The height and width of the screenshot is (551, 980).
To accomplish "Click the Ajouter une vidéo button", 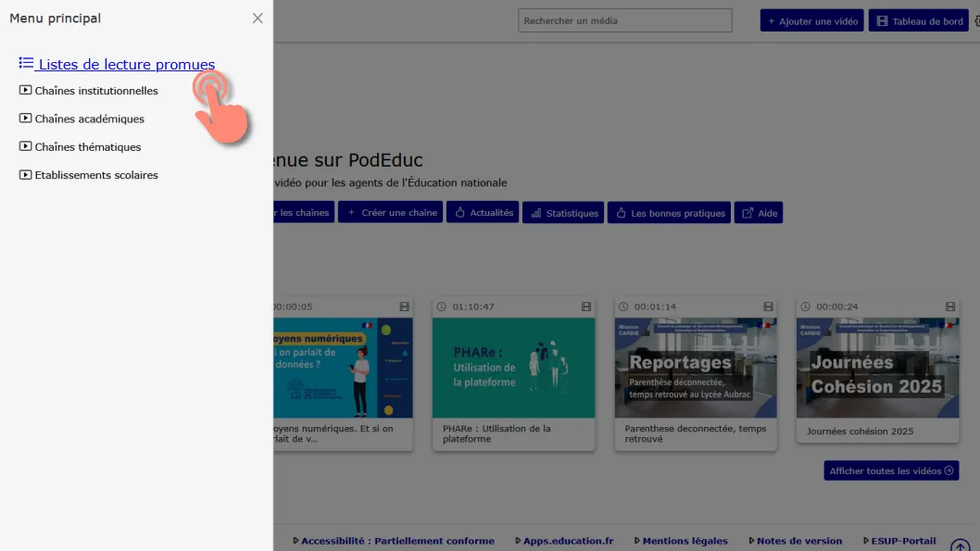I will [811, 20].
